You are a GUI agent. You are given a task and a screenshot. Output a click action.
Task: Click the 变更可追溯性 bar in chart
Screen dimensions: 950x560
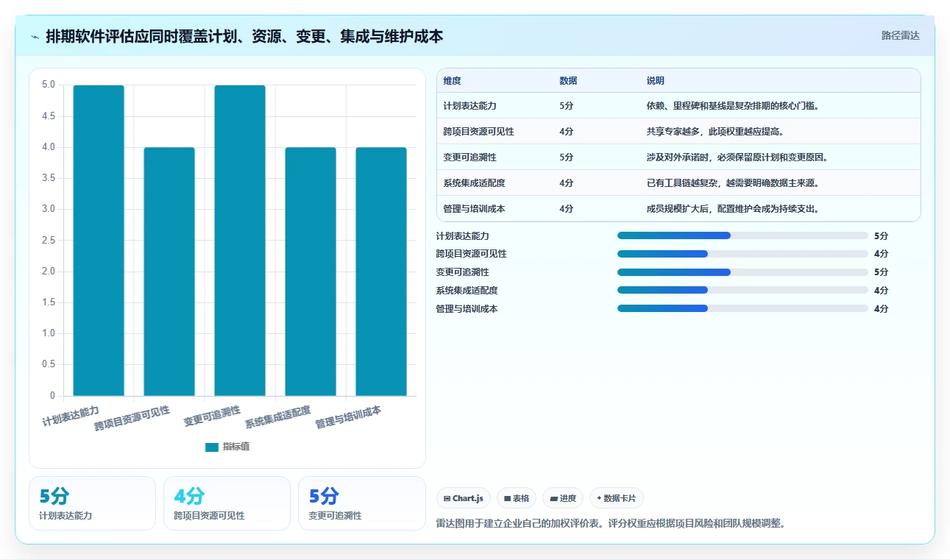240,241
